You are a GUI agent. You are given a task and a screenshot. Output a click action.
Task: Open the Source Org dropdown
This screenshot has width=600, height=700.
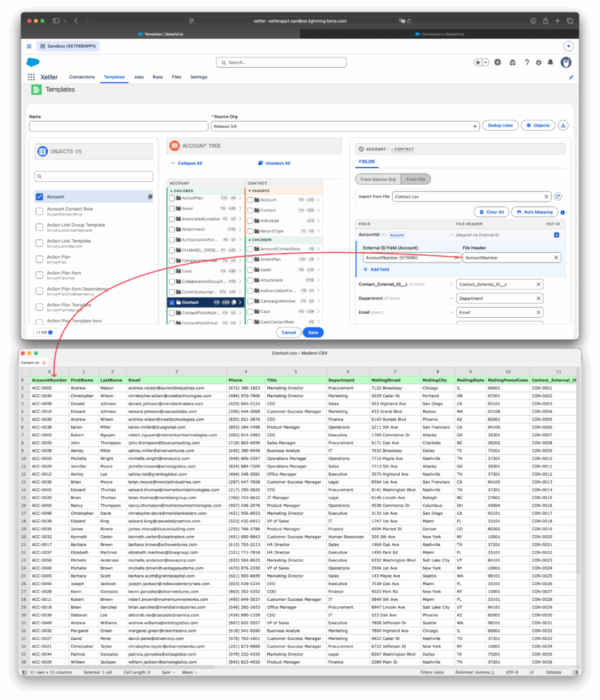(x=345, y=126)
